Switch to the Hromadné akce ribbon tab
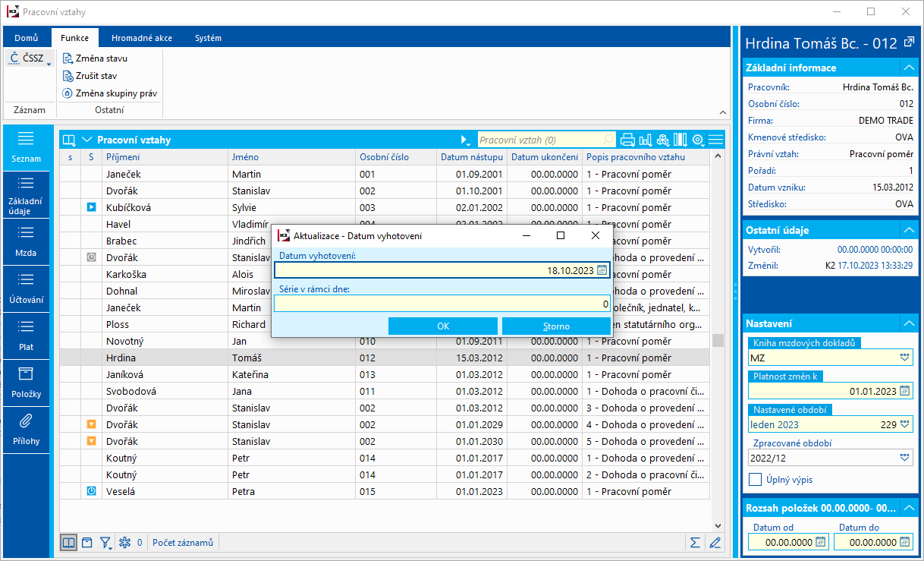The height and width of the screenshot is (561, 924). 141,38
